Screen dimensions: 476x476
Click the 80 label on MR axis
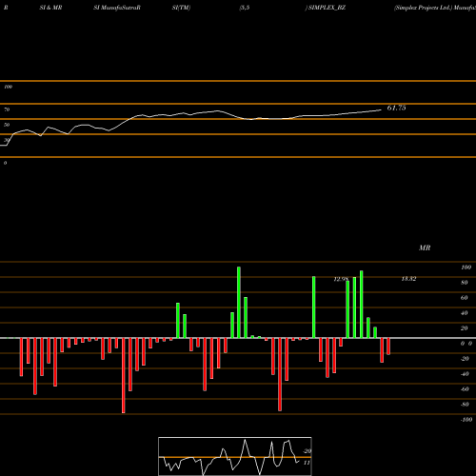(465, 283)
